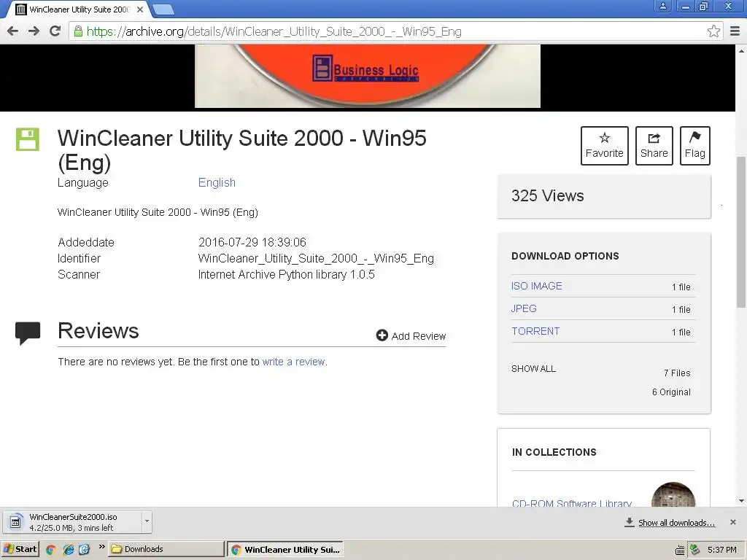
Task: Click the 6 Original files text
Action: pos(671,392)
